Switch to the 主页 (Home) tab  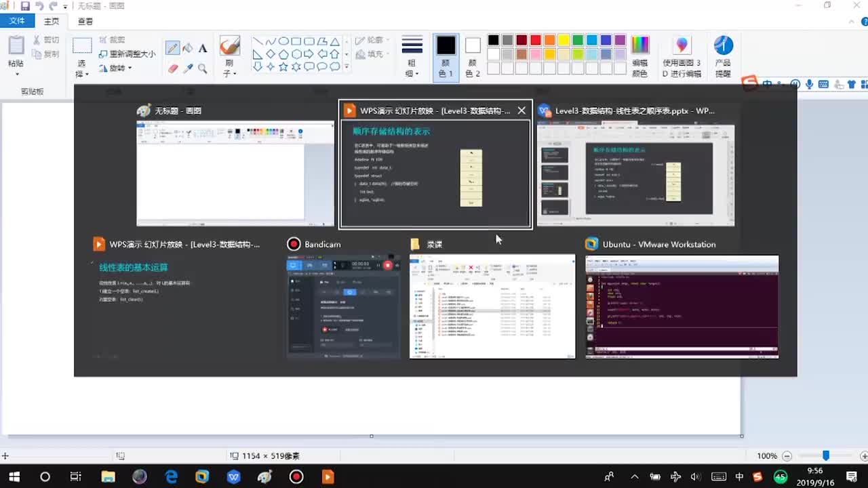pyautogui.click(x=52, y=22)
